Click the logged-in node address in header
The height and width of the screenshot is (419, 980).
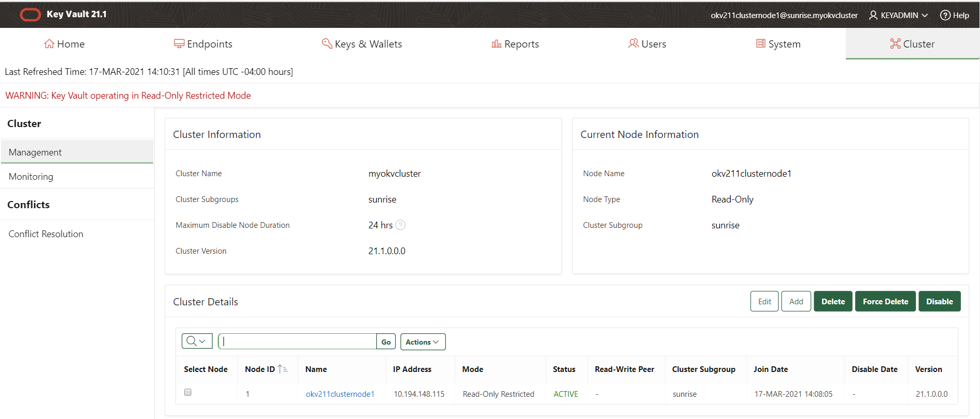pyautogui.click(x=784, y=15)
